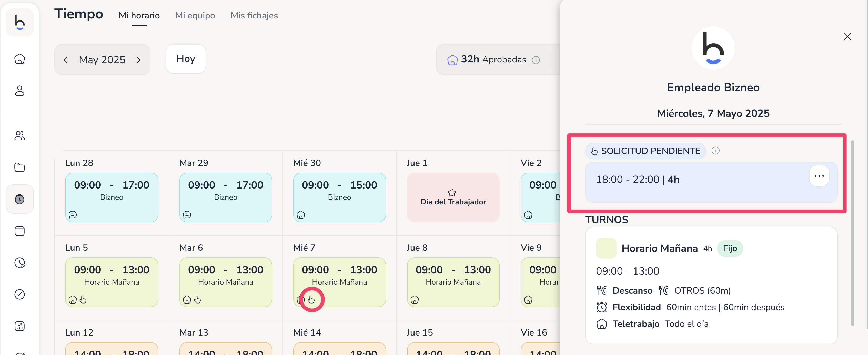868x355 pixels.
Task: Open Lun 5 Horario Mañana shift card
Action: click(x=112, y=282)
